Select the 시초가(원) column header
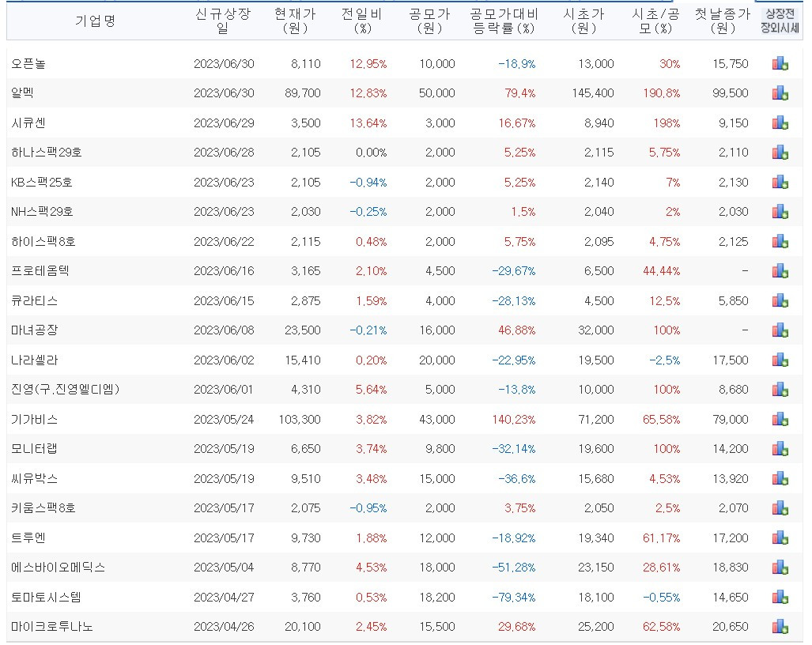 coord(584,21)
